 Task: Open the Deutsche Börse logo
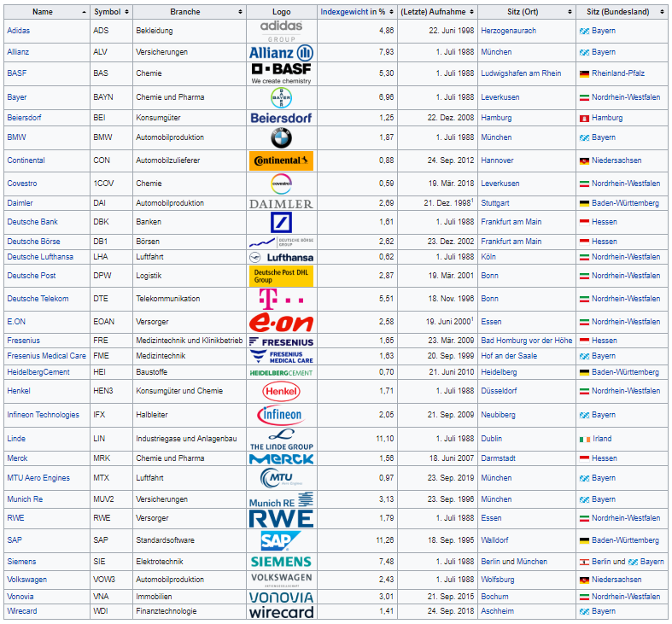pos(281,242)
